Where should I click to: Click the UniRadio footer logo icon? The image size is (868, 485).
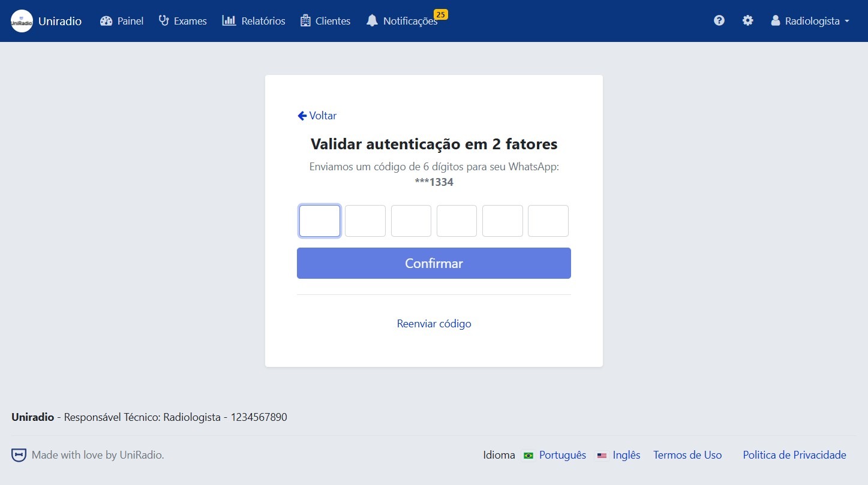(x=18, y=454)
